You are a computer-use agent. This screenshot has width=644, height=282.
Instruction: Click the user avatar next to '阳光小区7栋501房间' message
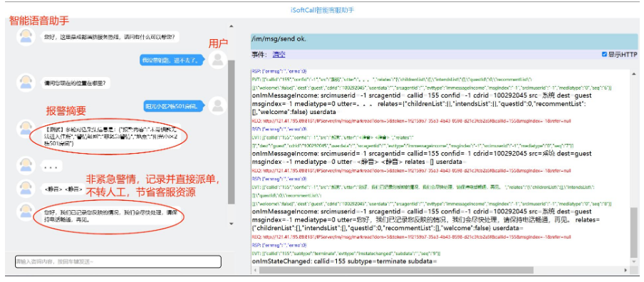(x=217, y=106)
